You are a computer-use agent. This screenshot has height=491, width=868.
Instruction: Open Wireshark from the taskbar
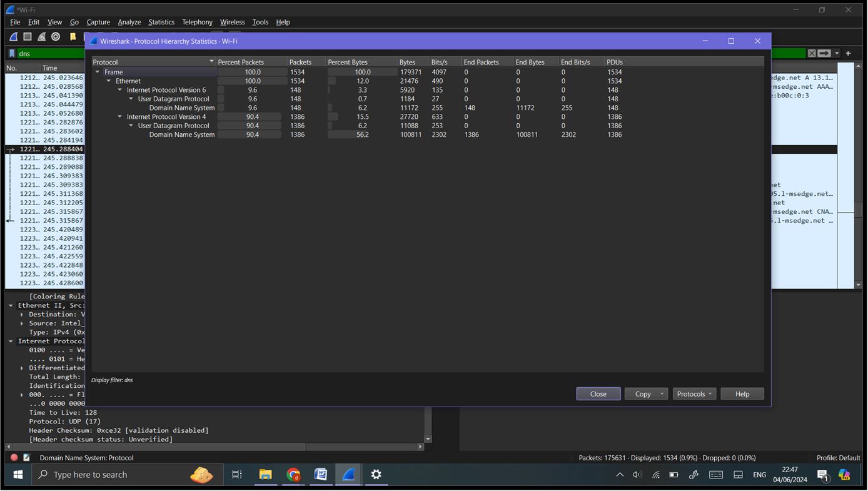pyautogui.click(x=348, y=474)
